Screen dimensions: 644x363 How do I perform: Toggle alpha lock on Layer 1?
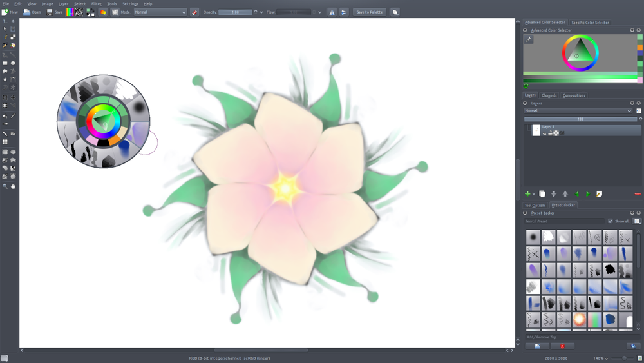(556, 133)
